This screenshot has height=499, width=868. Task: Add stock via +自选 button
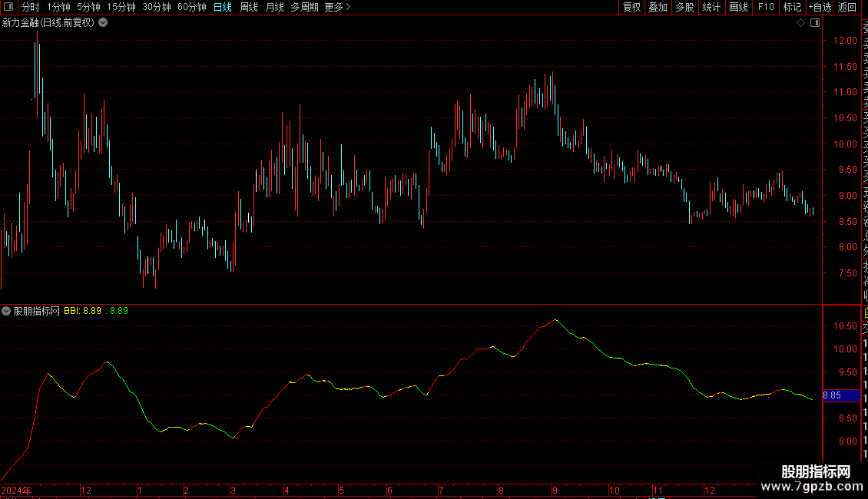(x=820, y=7)
